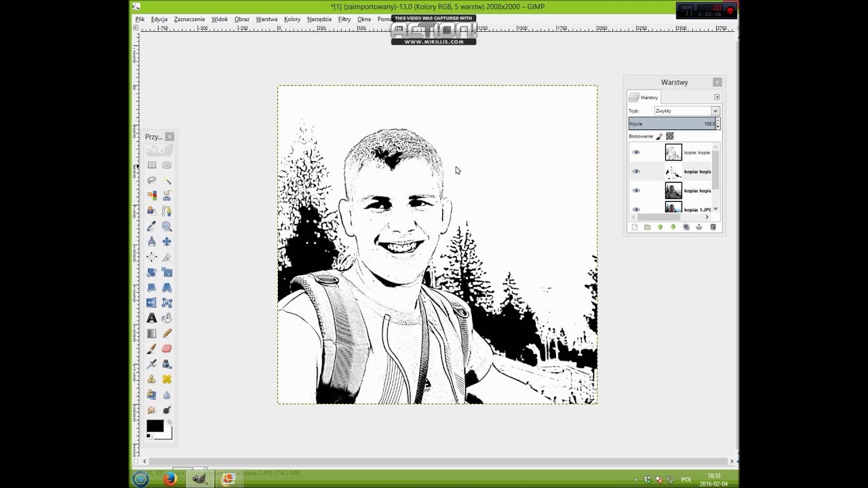Screen dimensions: 868x488
Task: Select the Crop tool
Action: 167,257
